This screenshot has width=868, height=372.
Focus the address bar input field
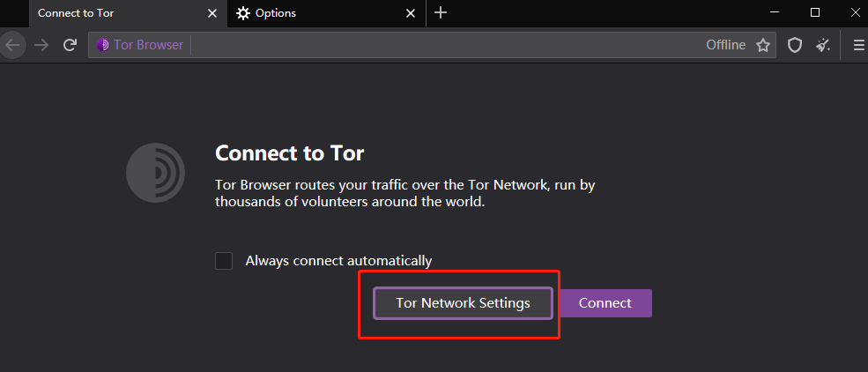[441, 45]
